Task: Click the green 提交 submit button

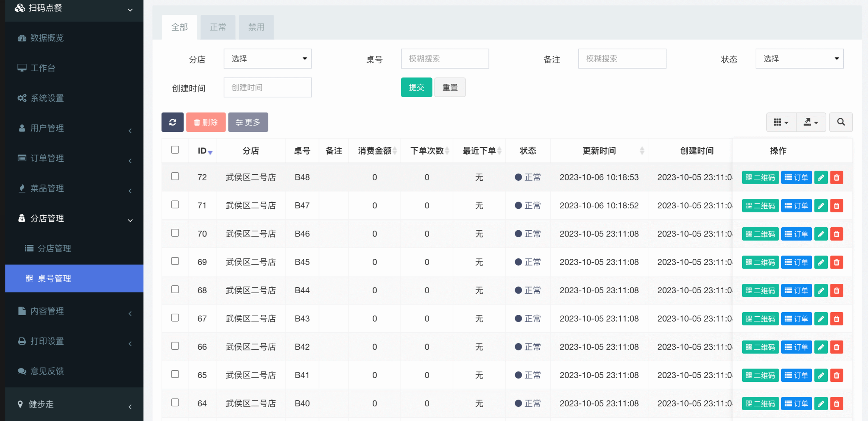Action: (416, 88)
